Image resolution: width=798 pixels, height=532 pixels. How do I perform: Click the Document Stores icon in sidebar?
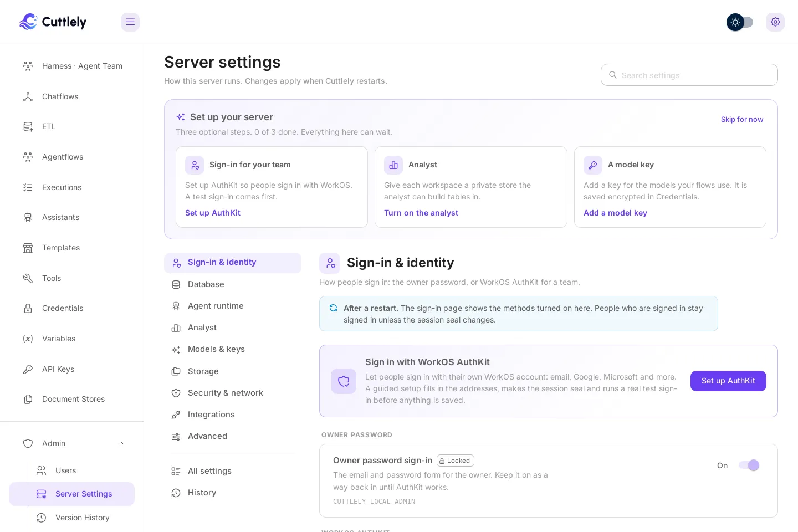tap(28, 399)
